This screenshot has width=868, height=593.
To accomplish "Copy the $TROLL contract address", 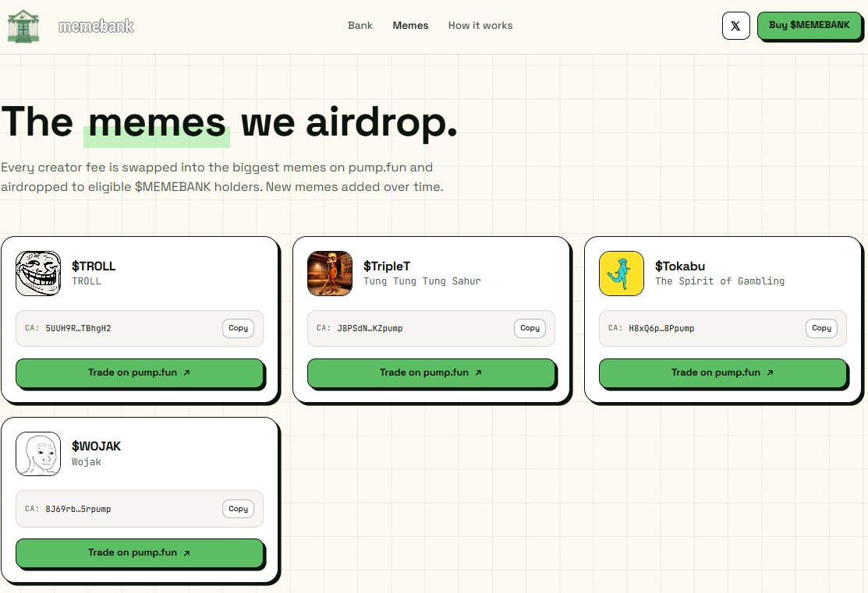I will point(238,328).
